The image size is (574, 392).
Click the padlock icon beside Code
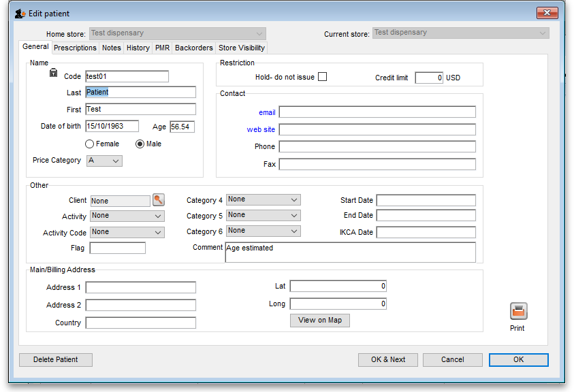54,73
